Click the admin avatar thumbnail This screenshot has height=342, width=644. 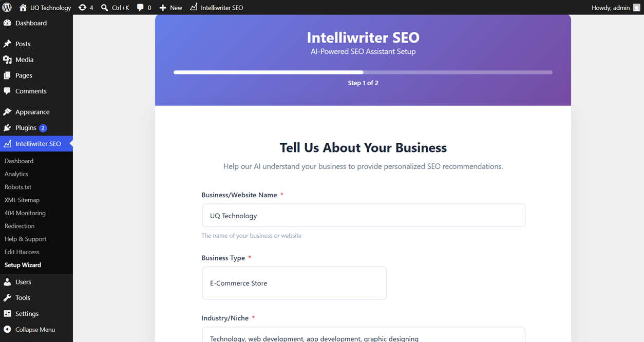tap(637, 8)
